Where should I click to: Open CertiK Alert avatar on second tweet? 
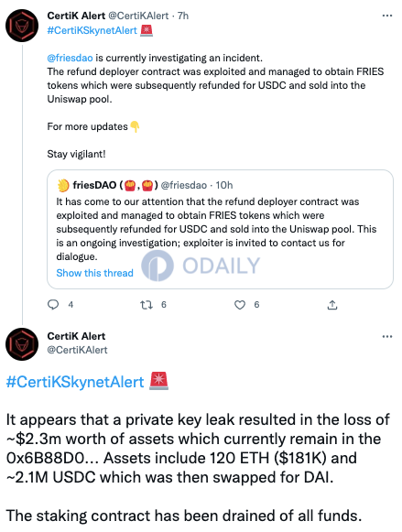tap(22, 344)
